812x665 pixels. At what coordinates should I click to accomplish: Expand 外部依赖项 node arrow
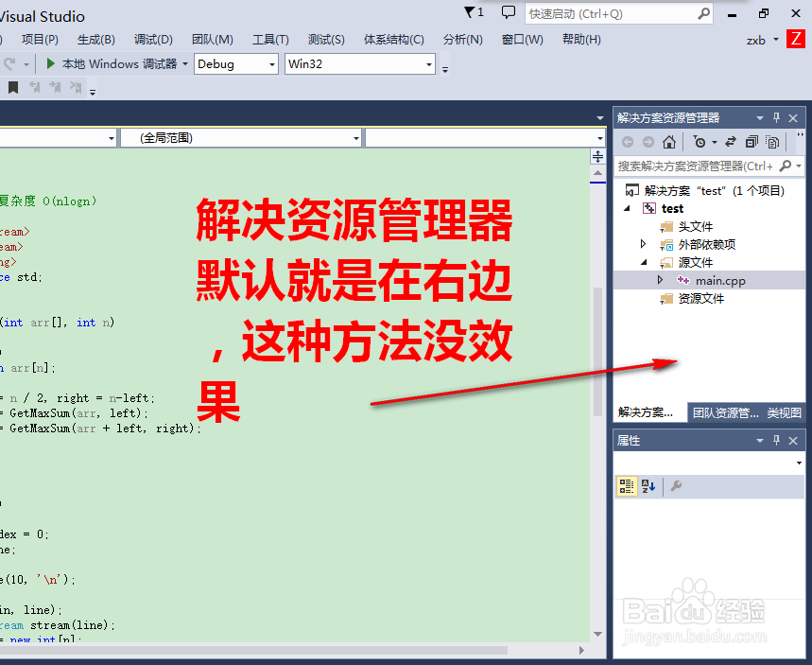643,244
